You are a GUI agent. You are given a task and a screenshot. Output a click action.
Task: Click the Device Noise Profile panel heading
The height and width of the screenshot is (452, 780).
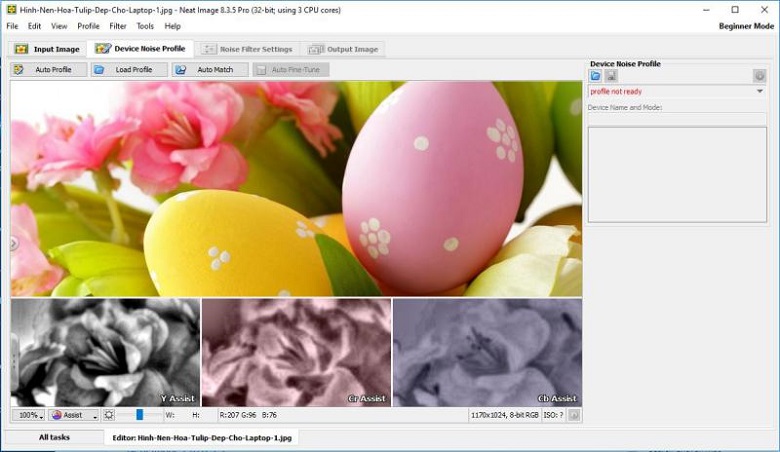coord(625,64)
